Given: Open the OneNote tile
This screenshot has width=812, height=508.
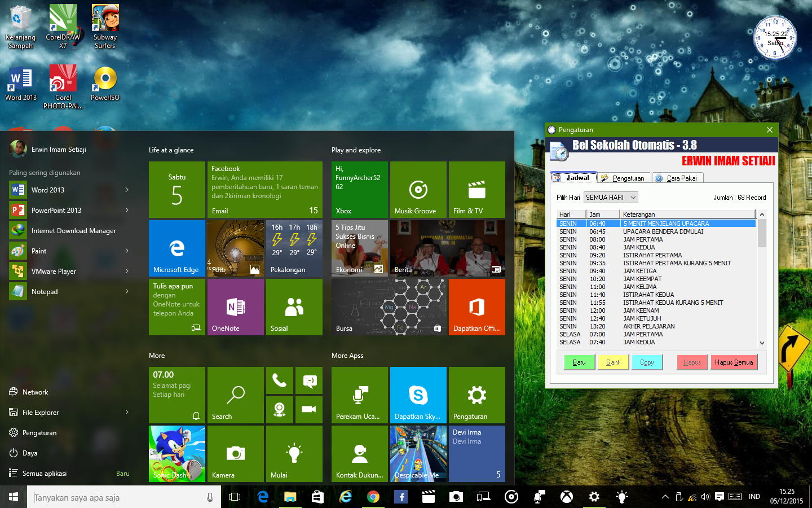Looking at the screenshot, I should pyautogui.click(x=235, y=307).
